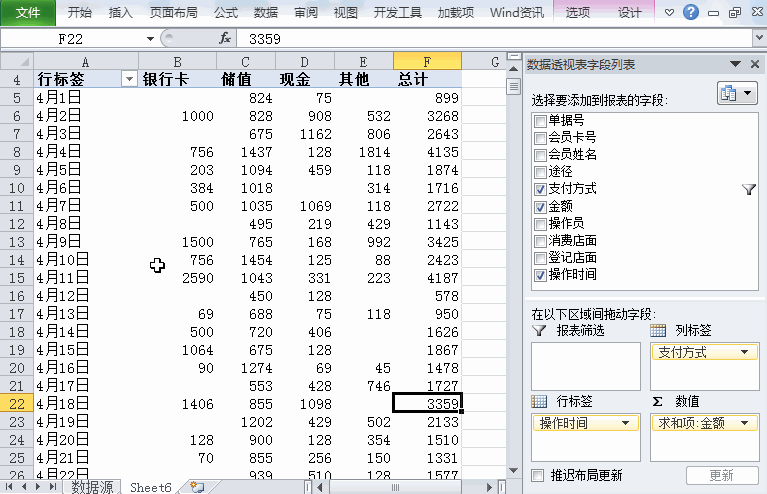The image size is (767, 494).
Task: Enable 推迟布局更新 checkbox
Action: [x=538, y=475]
